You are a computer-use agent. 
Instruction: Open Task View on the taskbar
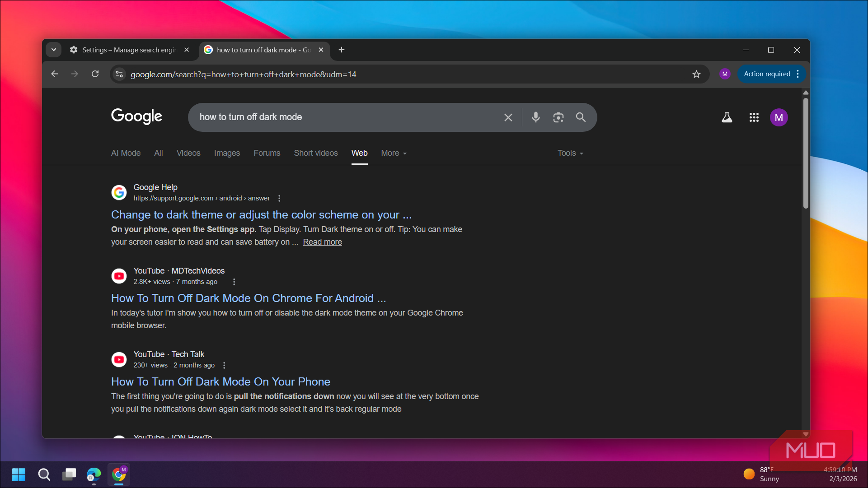coord(69,474)
